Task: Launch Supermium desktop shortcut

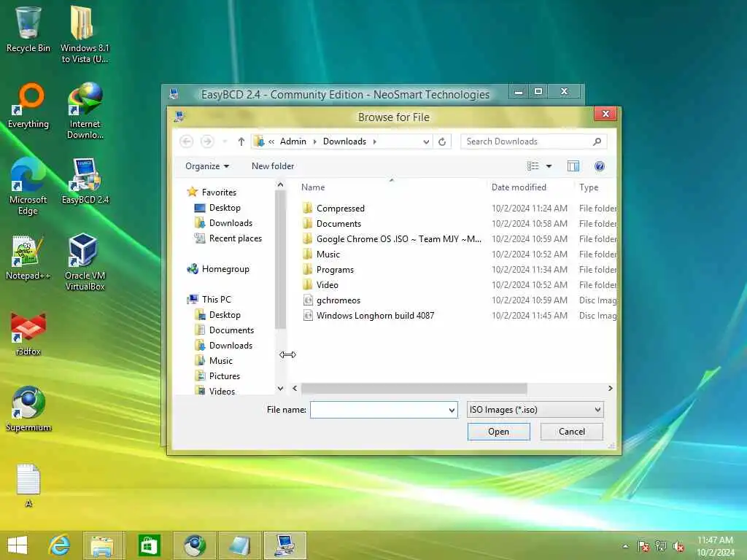Action: (x=28, y=409)
